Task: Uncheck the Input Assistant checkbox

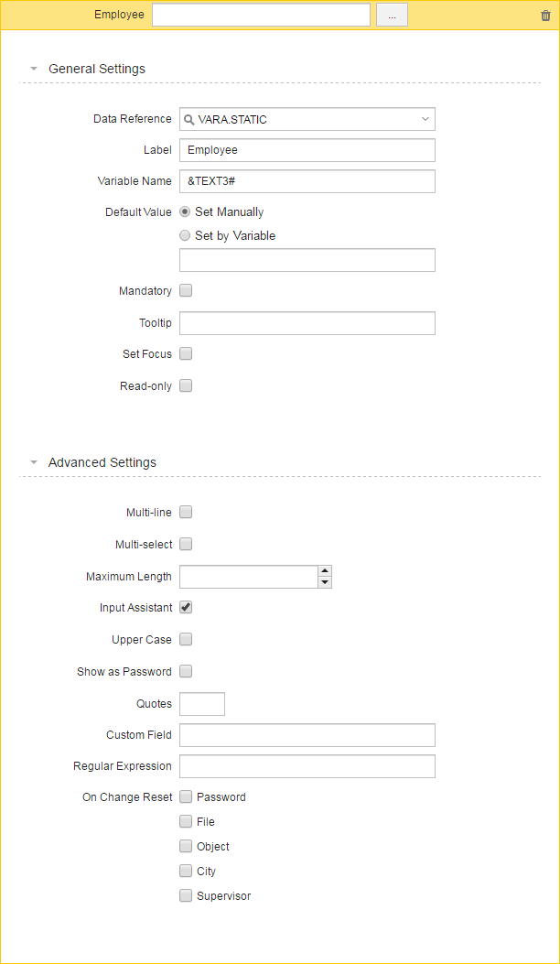Action: pos(186,607)
